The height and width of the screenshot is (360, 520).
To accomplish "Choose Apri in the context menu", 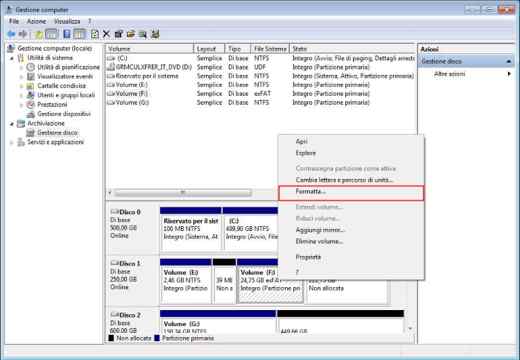I will [x=351, y=141].
